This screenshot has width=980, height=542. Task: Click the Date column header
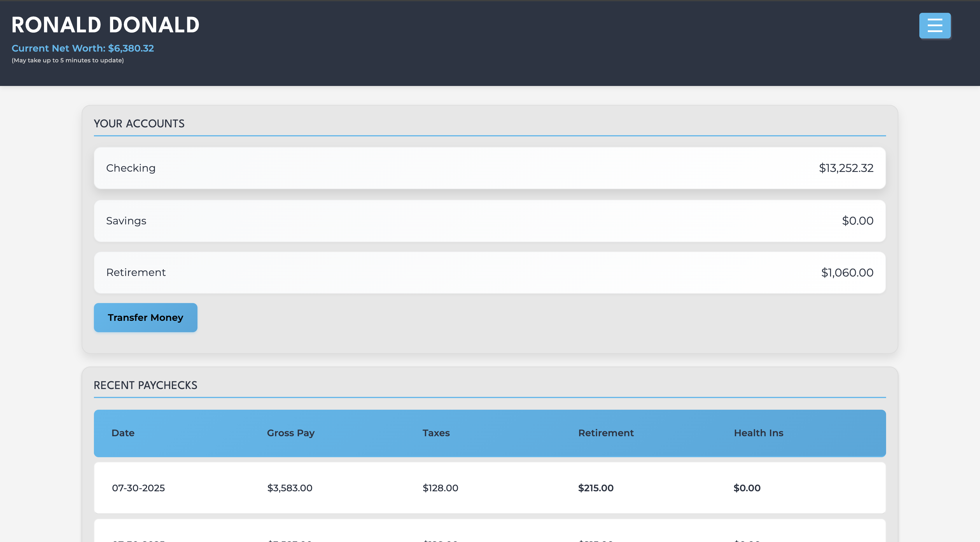[123, 433]
